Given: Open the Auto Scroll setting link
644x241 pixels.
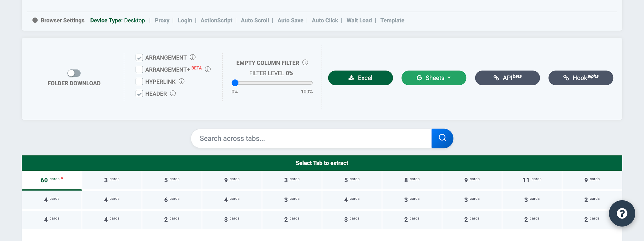Looking at the screenshot, I should tap(255, 21).
